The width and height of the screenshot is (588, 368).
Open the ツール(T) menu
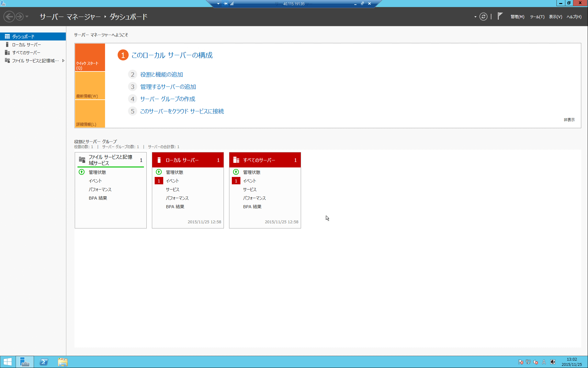pos(537,17)
